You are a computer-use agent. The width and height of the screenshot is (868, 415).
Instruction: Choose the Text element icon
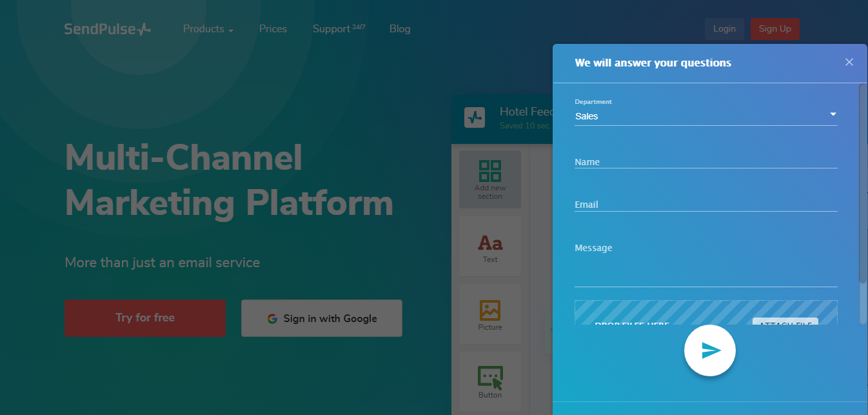tap(490, 243)
